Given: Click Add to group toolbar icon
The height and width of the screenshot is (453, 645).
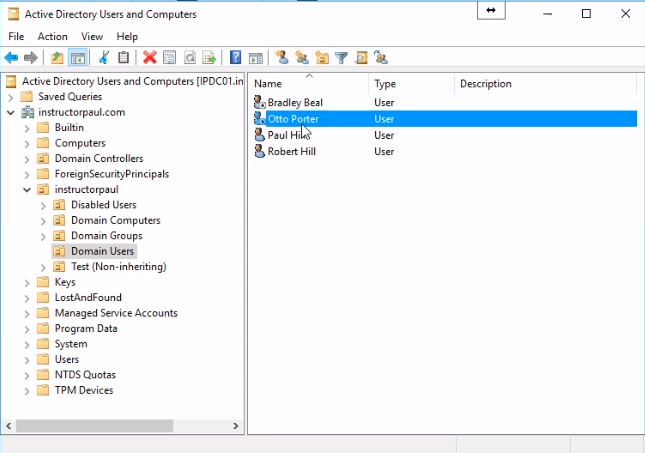Looking at the screenshot, I should [x=381, y=58].
